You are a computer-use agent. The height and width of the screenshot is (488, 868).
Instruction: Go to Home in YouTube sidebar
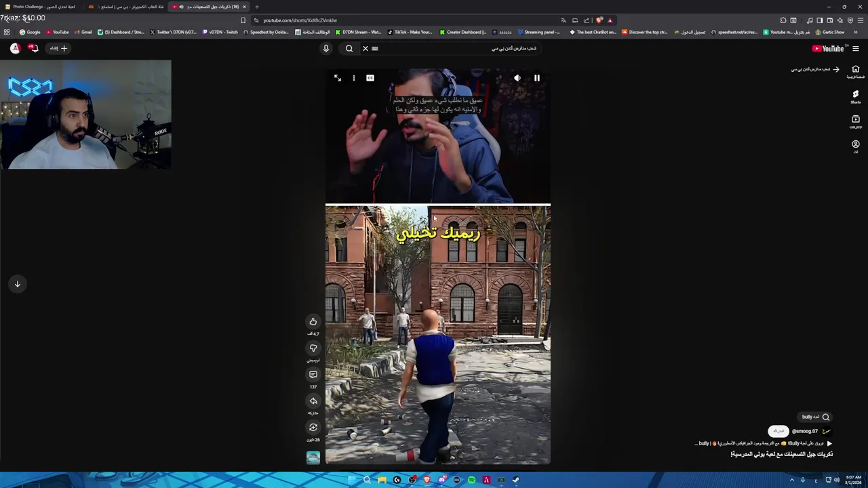[x=856, y=72]
